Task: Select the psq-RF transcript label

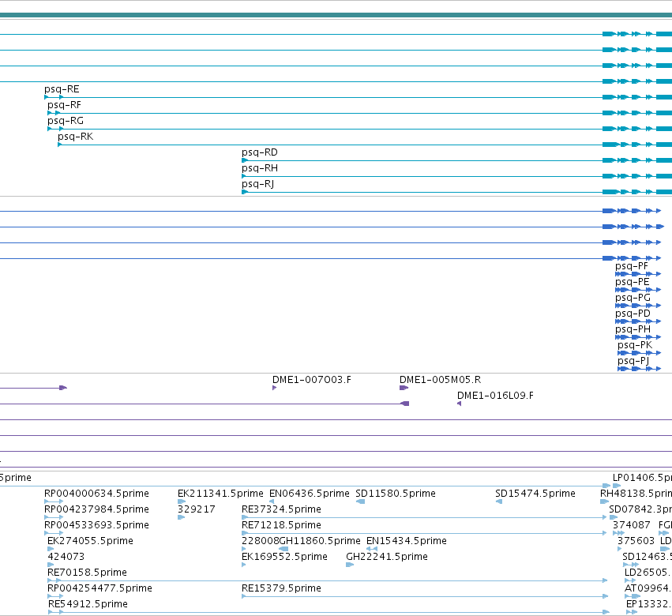Action: (x=64, y=105)
